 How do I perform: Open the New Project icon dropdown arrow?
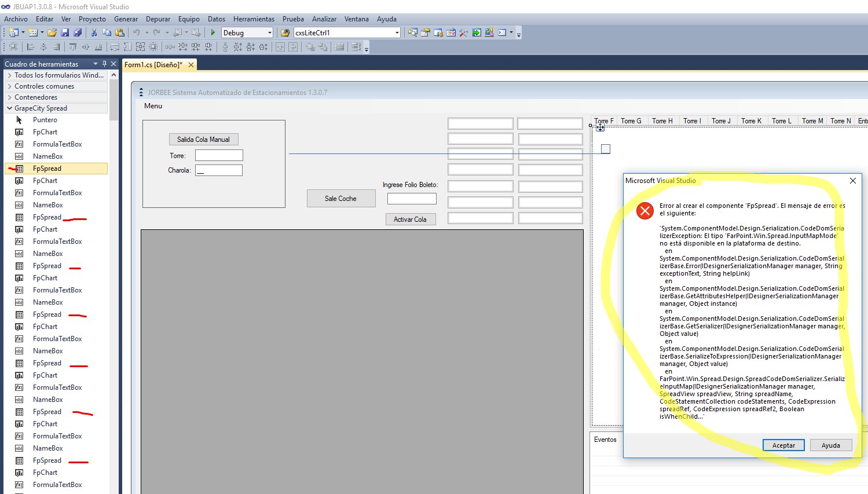pyautogui.click(x=23, y=32)
